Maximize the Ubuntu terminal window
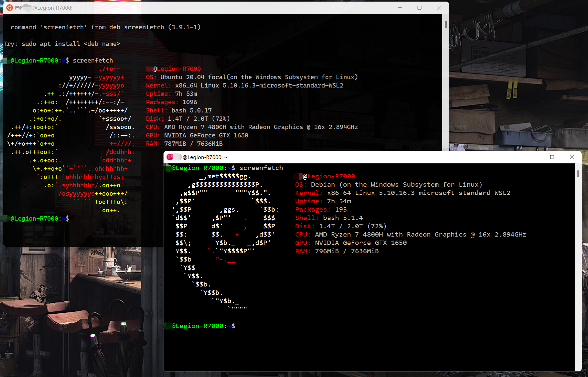This screenshot has height=377, width=588. pos(419,8)
